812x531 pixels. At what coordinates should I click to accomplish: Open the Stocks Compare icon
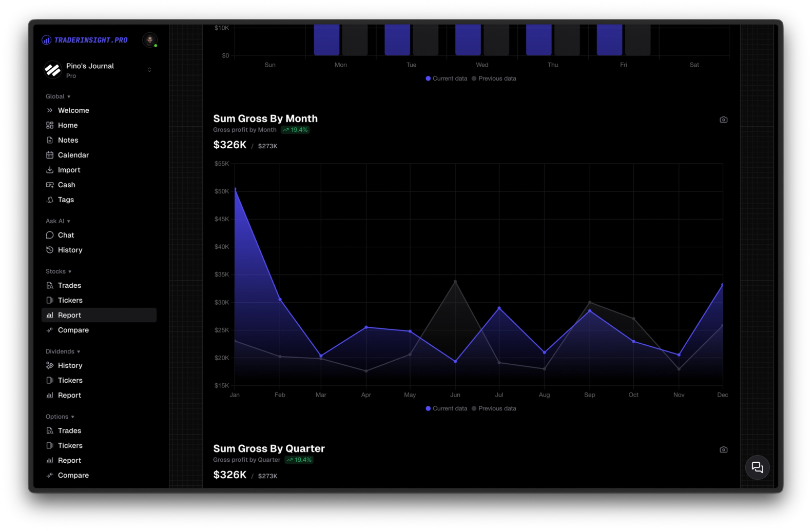point(50,330)
